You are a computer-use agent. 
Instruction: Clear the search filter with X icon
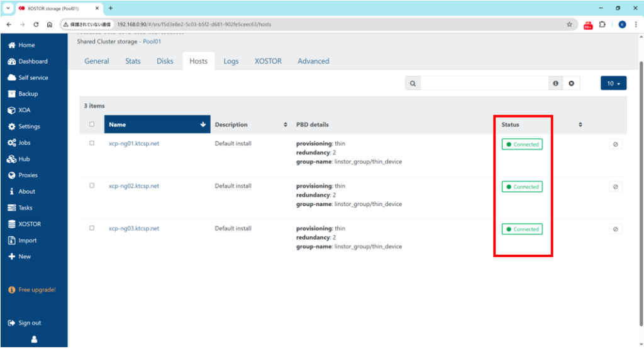pos(571,83)
